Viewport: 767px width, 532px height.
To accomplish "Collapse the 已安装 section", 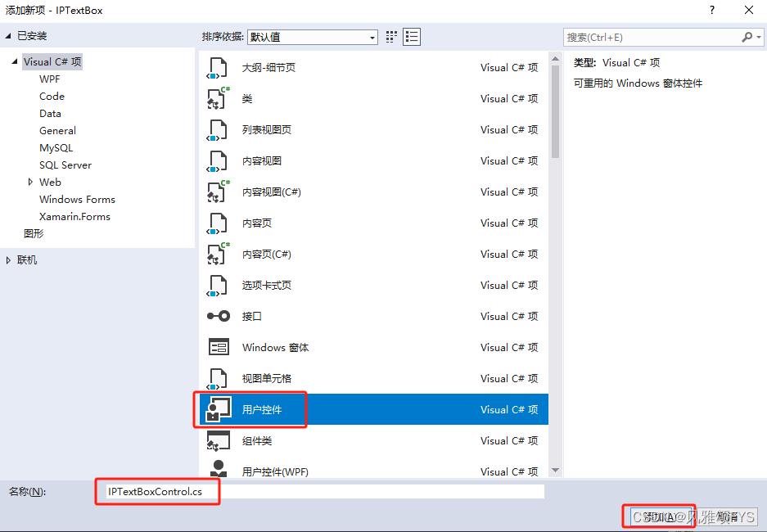I will pyautogui.click(x=8, y=36).
